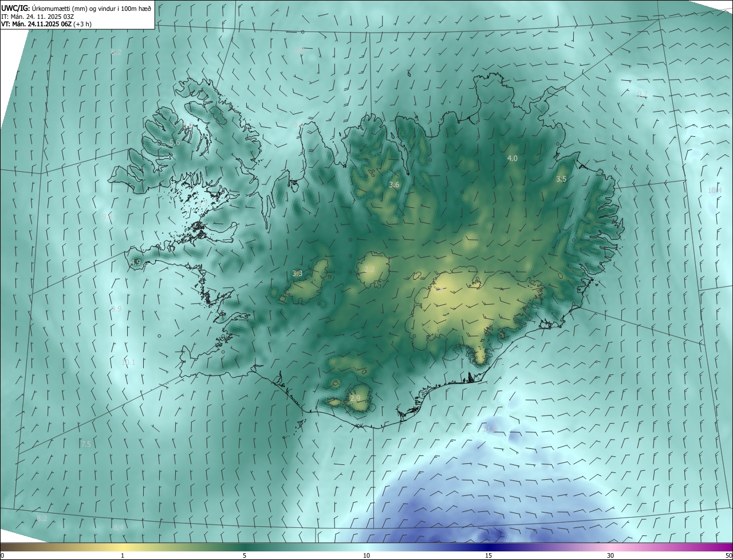Viewport: 733px width, 560px height.
Task: Click the 2.2 value label on the glacier
Action: [369, 269]
